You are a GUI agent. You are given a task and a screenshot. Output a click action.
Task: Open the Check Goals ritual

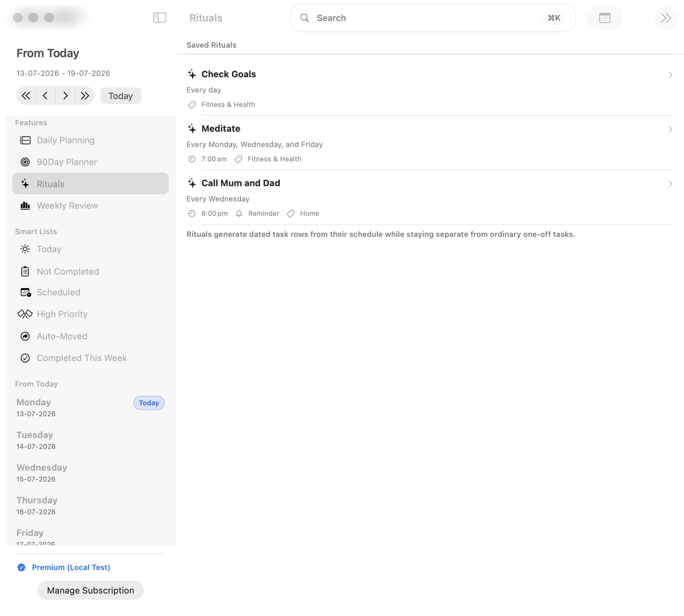pyautogui.click(x=430, y=88)
